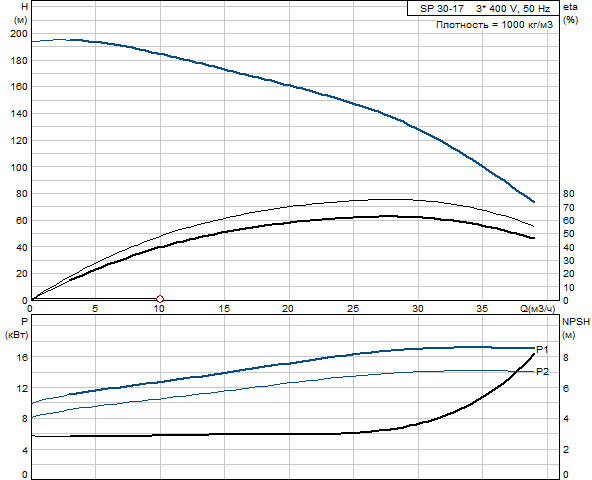Click the P1 curve label
Image resolution: width=592 pixels, height=480 pixels.
point(542,350)
